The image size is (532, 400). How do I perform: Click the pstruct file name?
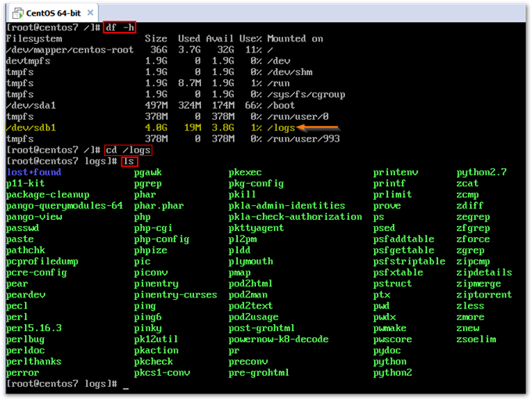[393, 283]
